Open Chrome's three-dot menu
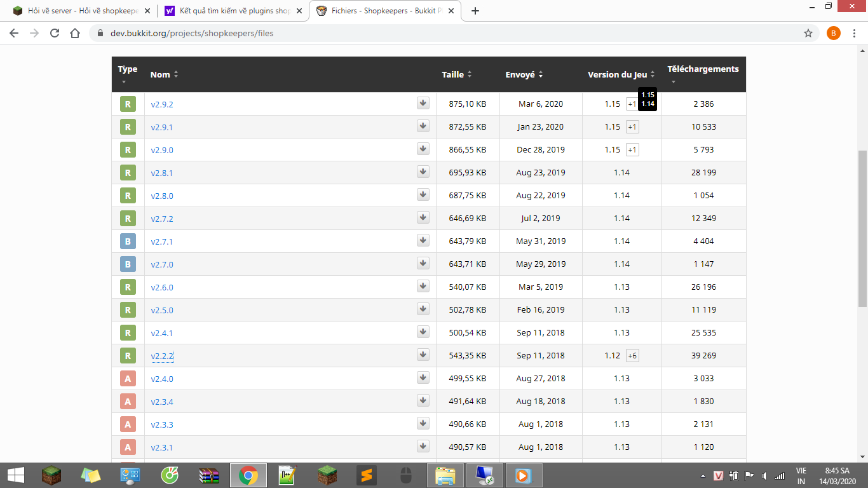The image size is (868, 488). pyautogui.click(x=855, y=33)
